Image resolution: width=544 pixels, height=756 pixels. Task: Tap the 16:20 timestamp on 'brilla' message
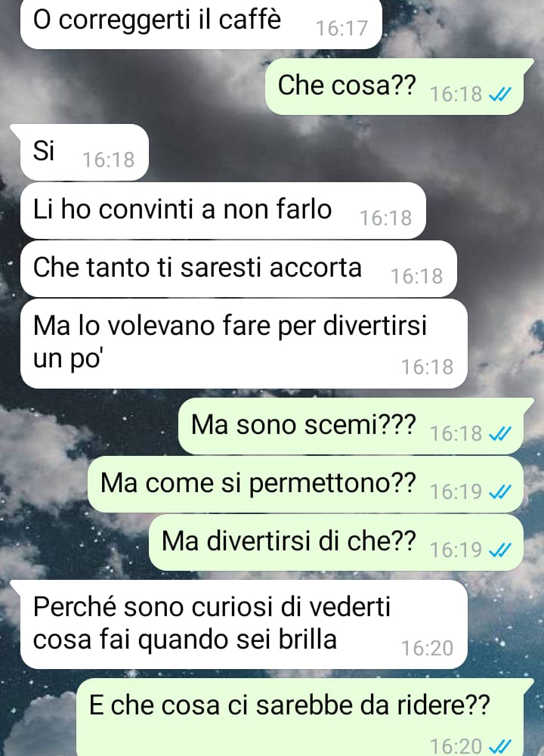point(428,649)
